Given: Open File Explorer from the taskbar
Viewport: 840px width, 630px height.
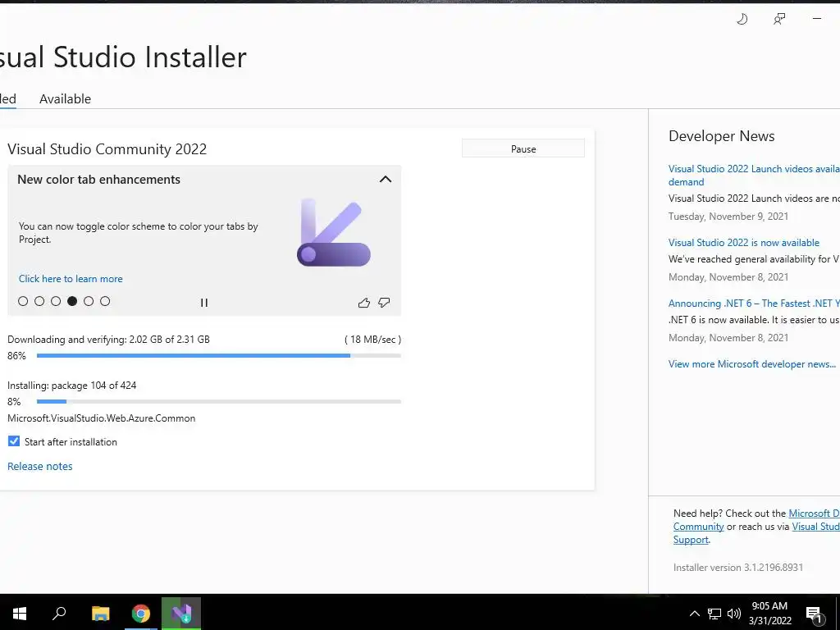Looking at the screenshot, I should point(100,614).
